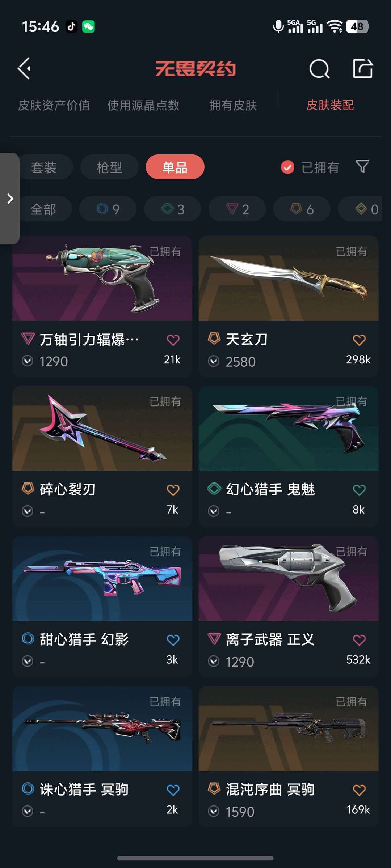Tap the back arrow icon
The width and height of the screenshot is (391, 868).
click(x=24, y=68)
